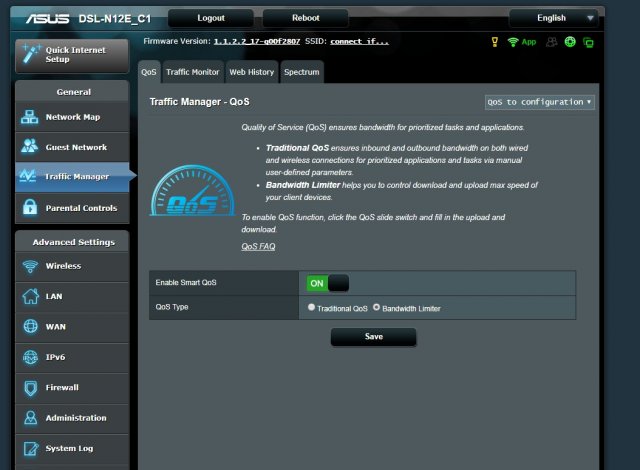Screen dimensions: 640x470
Task: Open the Spectrum tab
Action: (301, 72)
